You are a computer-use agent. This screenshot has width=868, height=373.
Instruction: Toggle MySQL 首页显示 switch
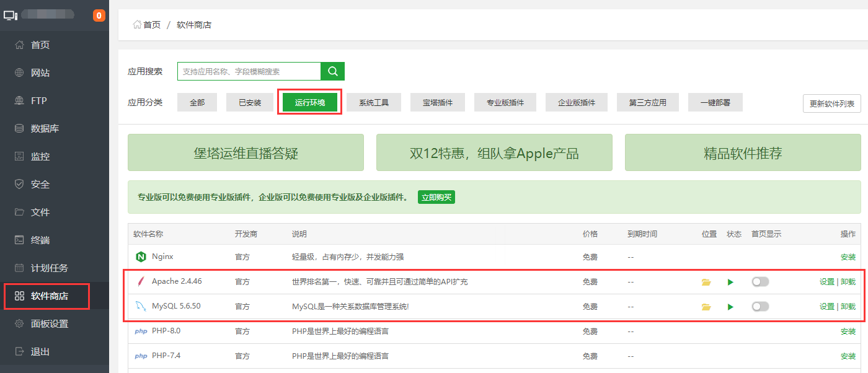[x=760, y=307]
